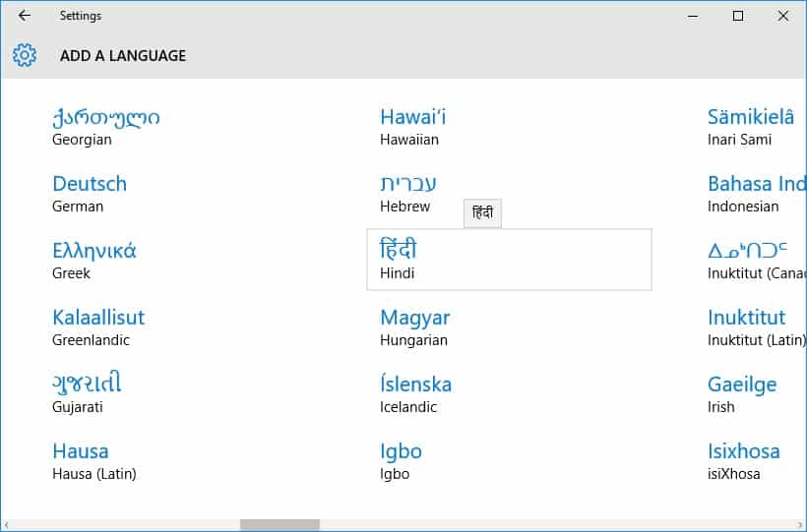Click the Settings gear icon
The image size is (807, 532).
(x=25, y=55)
